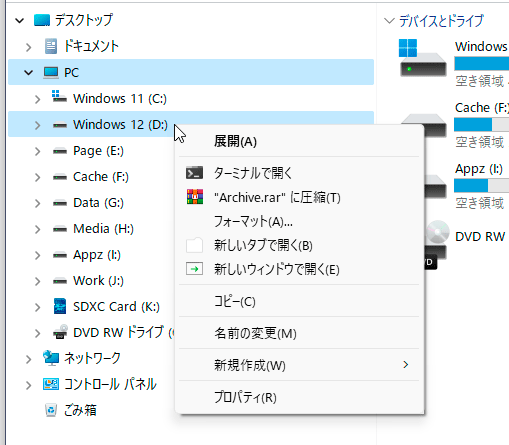Image resolution: width=509 pixels, height=445 pixels.
Task: Click the Control Panel icon
Action: tap(51, 384)
